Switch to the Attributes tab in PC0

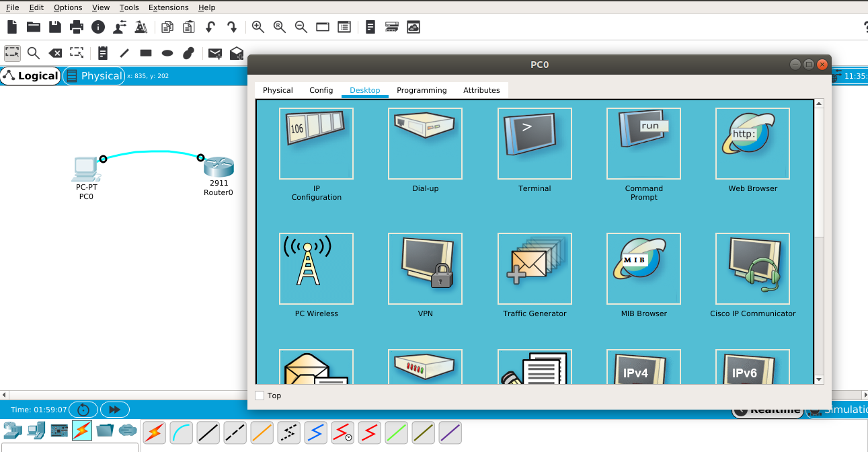pyautogui.click(x=481, y=90)
